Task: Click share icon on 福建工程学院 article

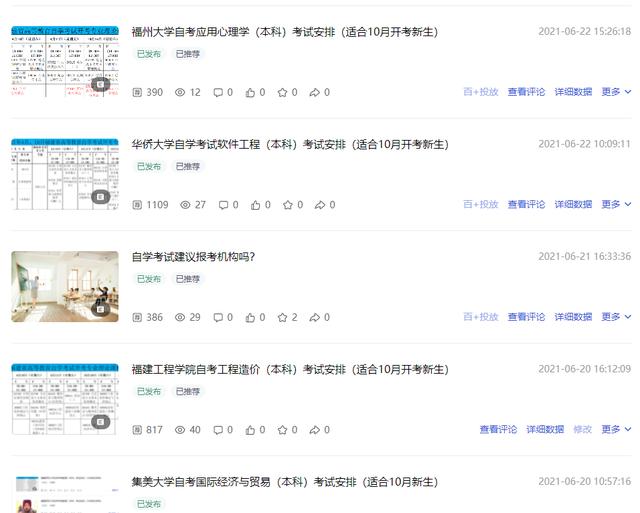Action: pos(315,430)
